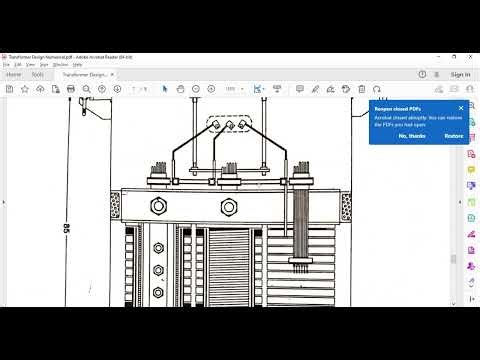Add a sticky note comment
This screenshot has width=480, height=360.
point(300,89)
